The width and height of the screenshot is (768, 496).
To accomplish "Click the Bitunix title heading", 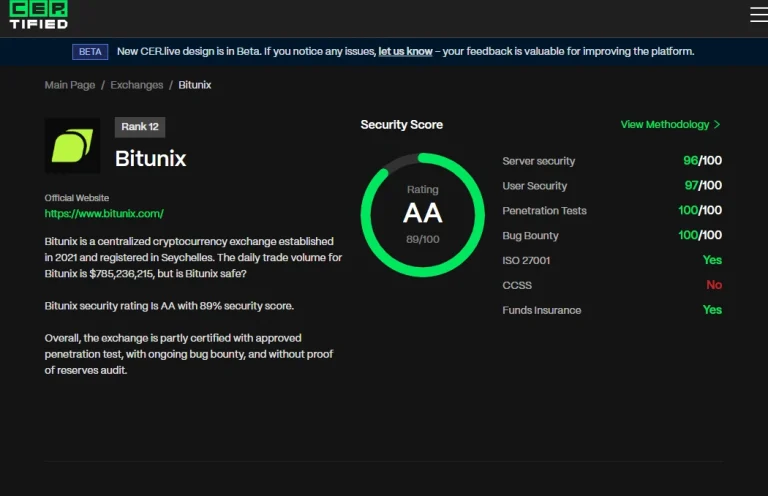I will [x=150, y=159].
